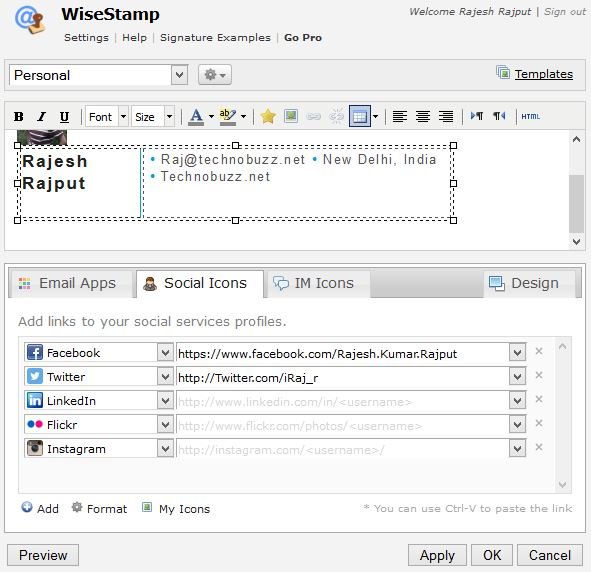
Task: Set left-to-right text direction
Action: [476, 116]
